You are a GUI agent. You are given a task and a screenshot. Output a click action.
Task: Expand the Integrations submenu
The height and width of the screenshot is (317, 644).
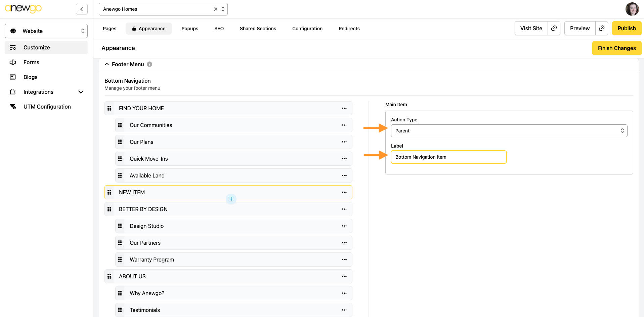click(81, 92)
